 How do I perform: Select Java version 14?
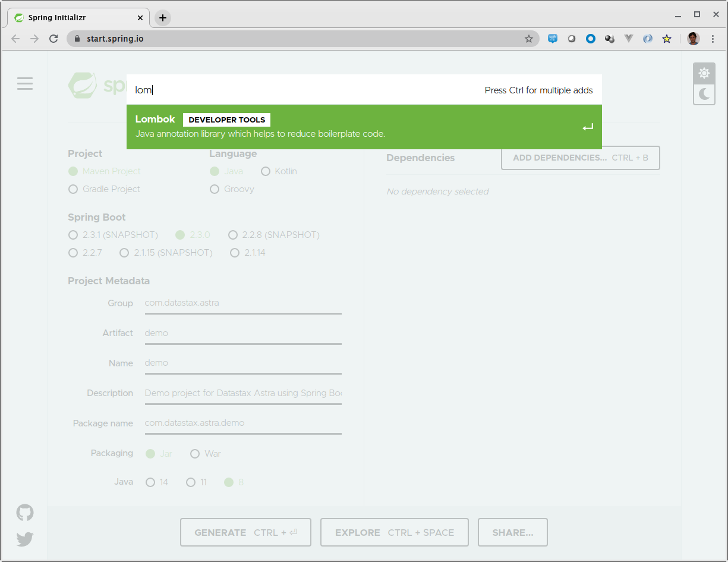coord(157,482)
